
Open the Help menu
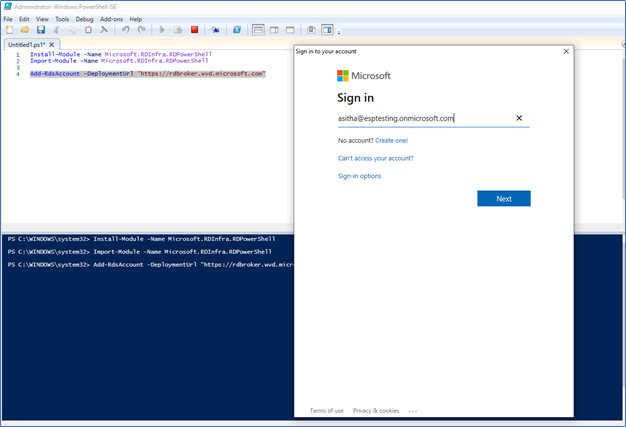tap(136, 19)
